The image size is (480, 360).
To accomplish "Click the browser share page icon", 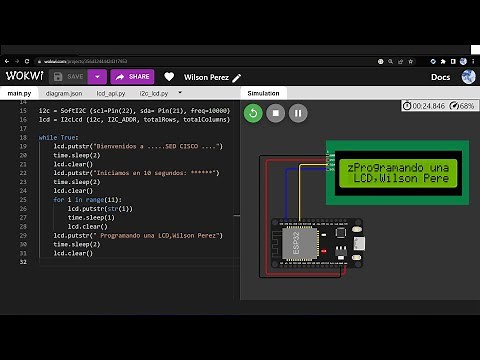I will coord(400,61).
